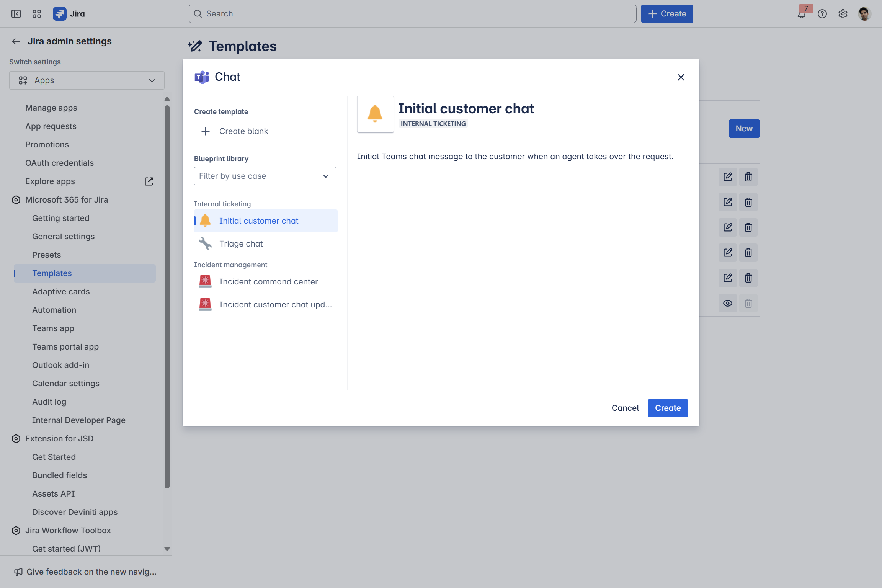882x588 pixels.
Task: Collapse the sidebar panel icon
Action: pos(16,14)
